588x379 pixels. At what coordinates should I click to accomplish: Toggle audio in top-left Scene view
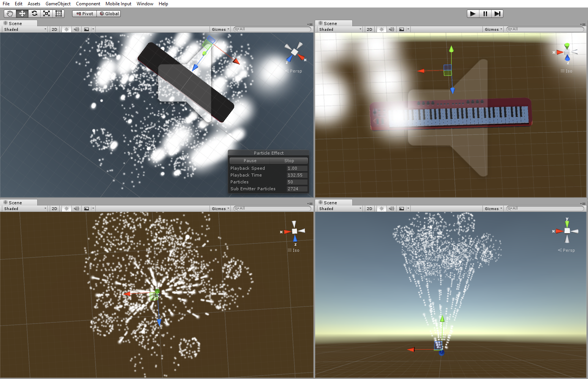pos(76,29)
